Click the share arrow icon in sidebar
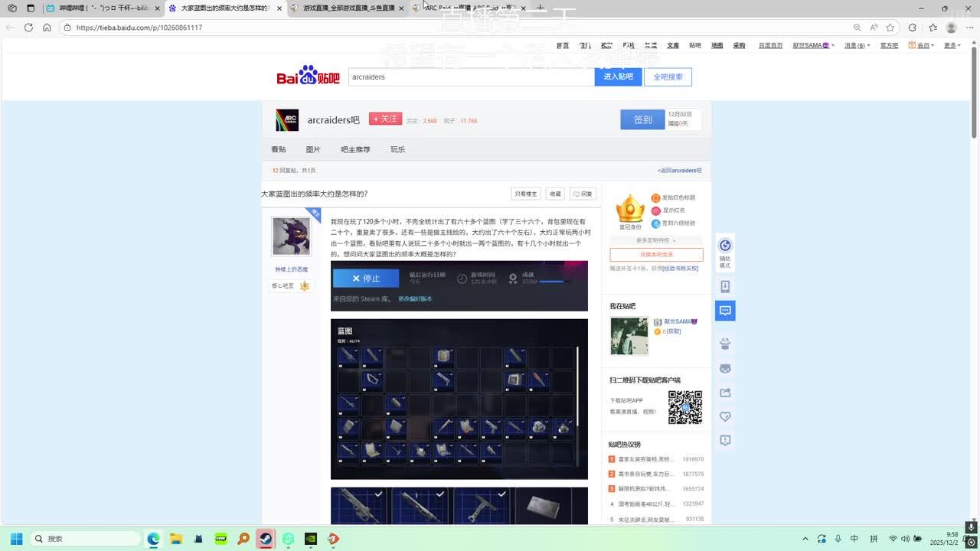 pos(725,393)
